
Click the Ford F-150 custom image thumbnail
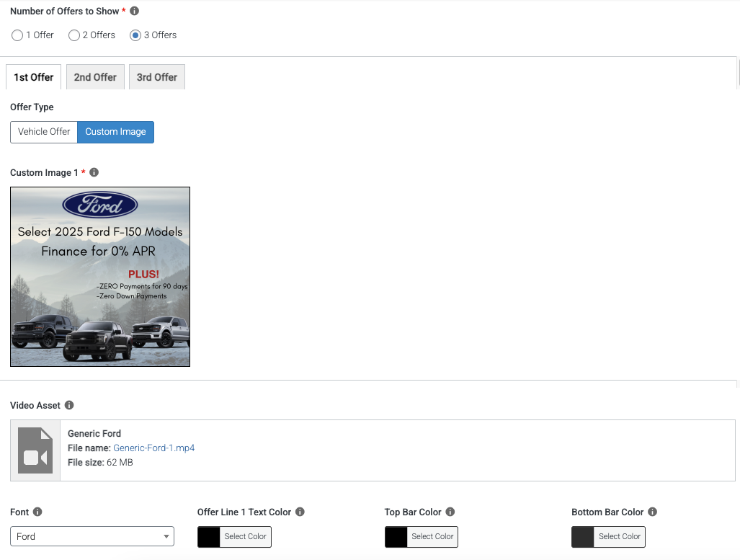[100, 277]
